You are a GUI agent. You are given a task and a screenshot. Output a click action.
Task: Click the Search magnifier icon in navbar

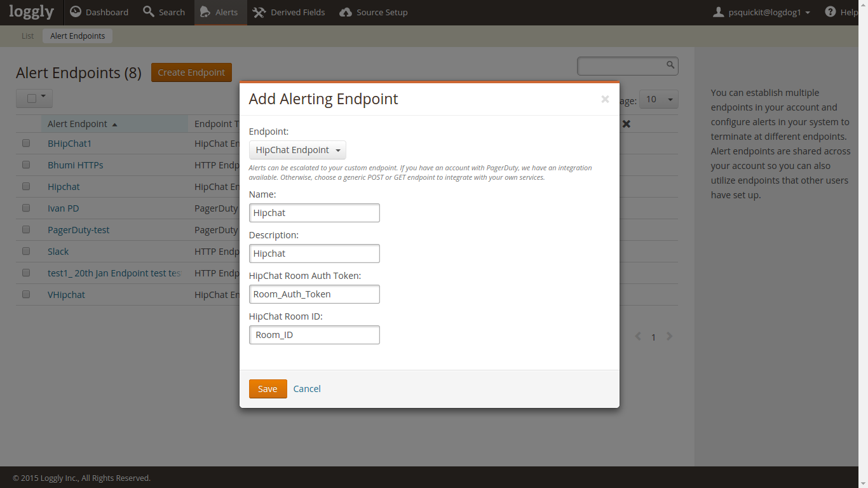pyautogui.click(x=149, y=12)
